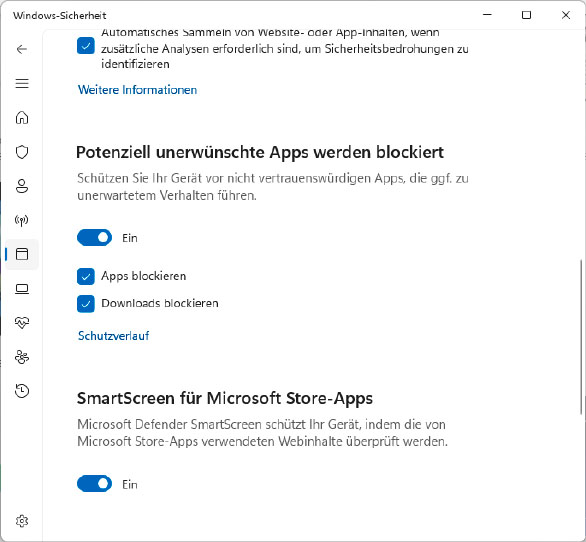The image size is (586, 542).
Task: Open the Home (Startseite) page icon
Action: pyautogui.click(x=22, y=117)
